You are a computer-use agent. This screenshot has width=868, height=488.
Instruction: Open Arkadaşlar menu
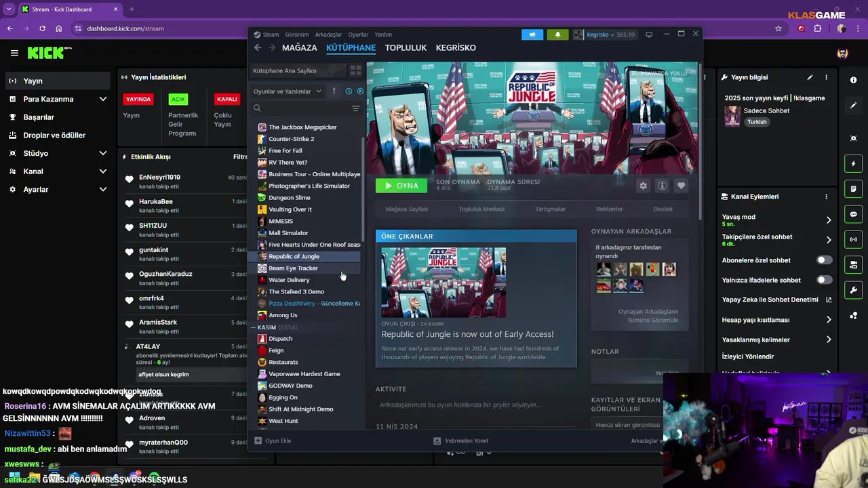coord(329,35)
